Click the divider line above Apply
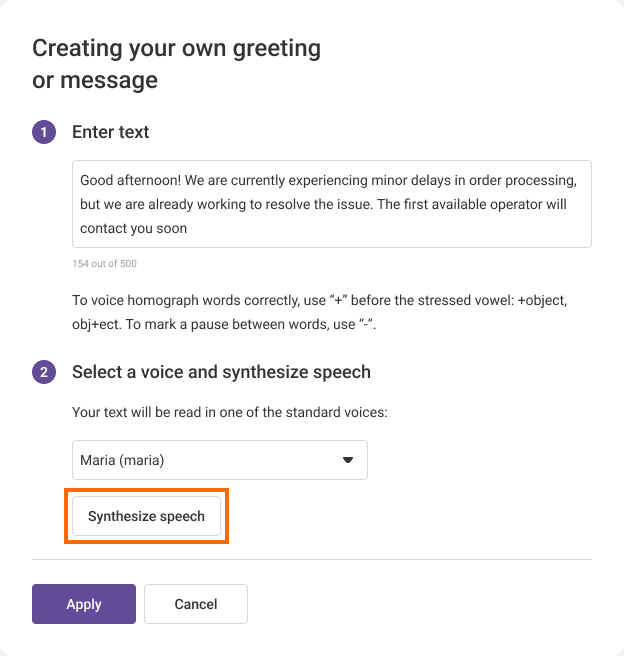This screenshot has width=624, height=656. click(312, 559)
